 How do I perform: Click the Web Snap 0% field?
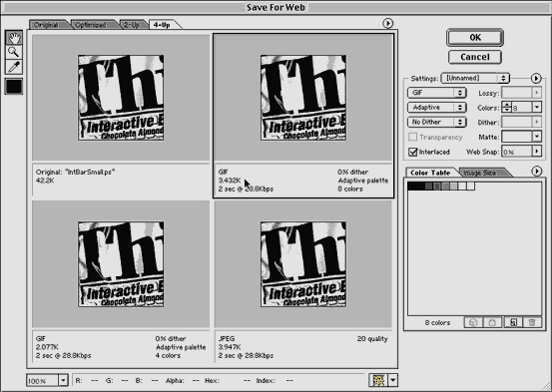516,152
